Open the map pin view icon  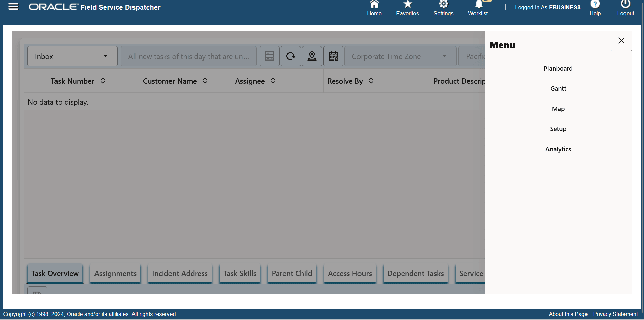[x=312, y=56]
